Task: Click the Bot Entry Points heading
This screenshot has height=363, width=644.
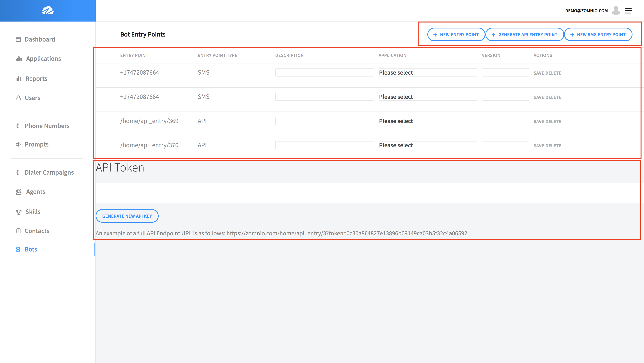Action: point(143,35)
